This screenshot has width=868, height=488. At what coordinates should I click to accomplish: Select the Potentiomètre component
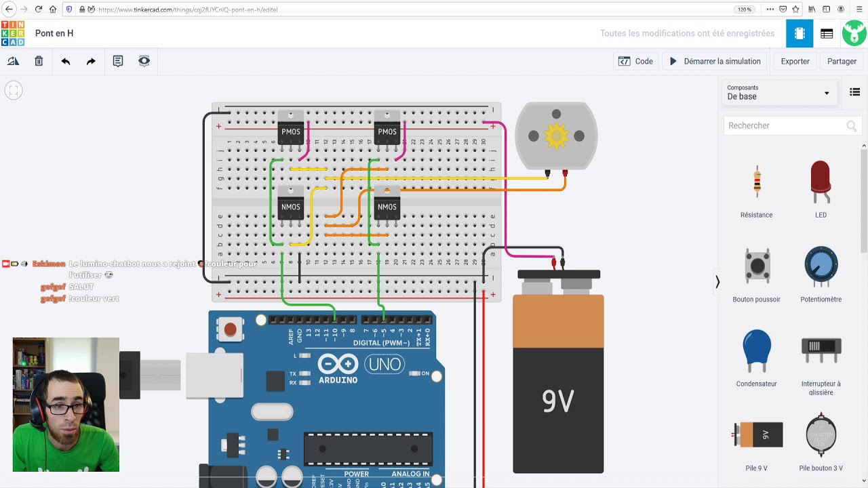pos(821,274)
